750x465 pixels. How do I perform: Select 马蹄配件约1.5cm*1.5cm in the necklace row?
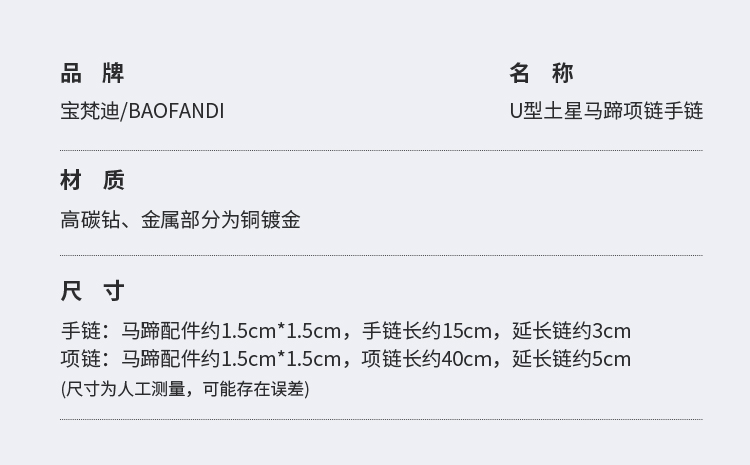point(231,359)
